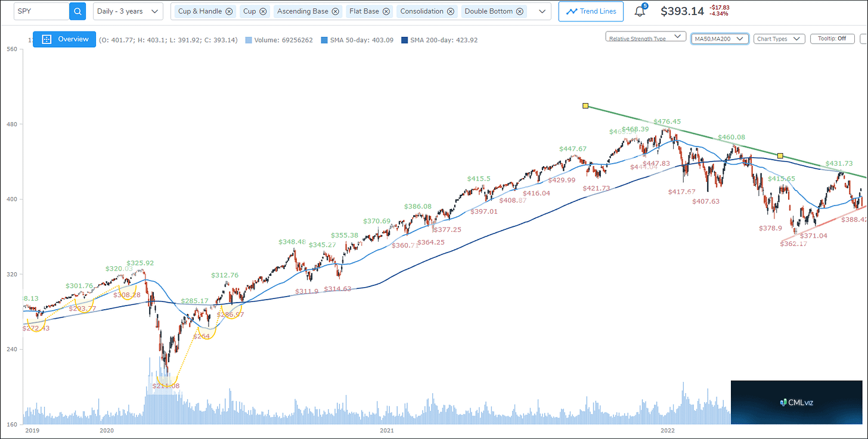
Task: Open the MA50,MA200 dropdown
Action: point(720,39)
